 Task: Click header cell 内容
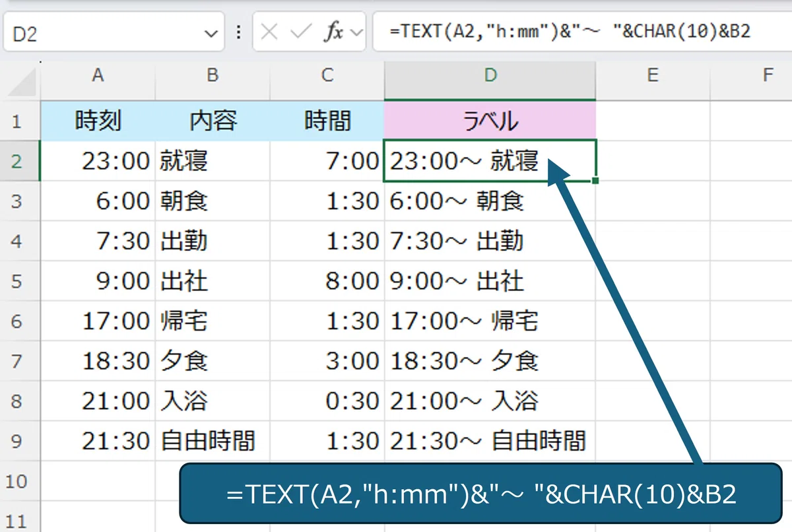tap(213, 121)
